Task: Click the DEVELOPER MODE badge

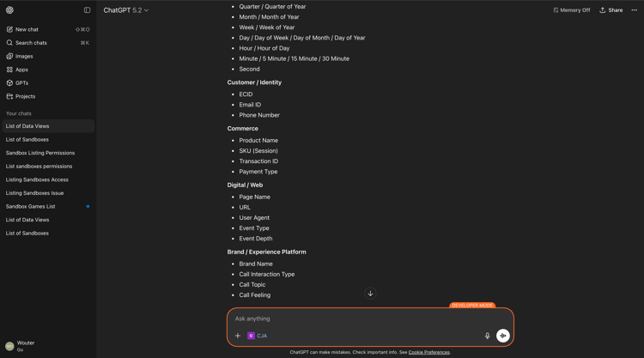Action: click(x=472, y=306)
